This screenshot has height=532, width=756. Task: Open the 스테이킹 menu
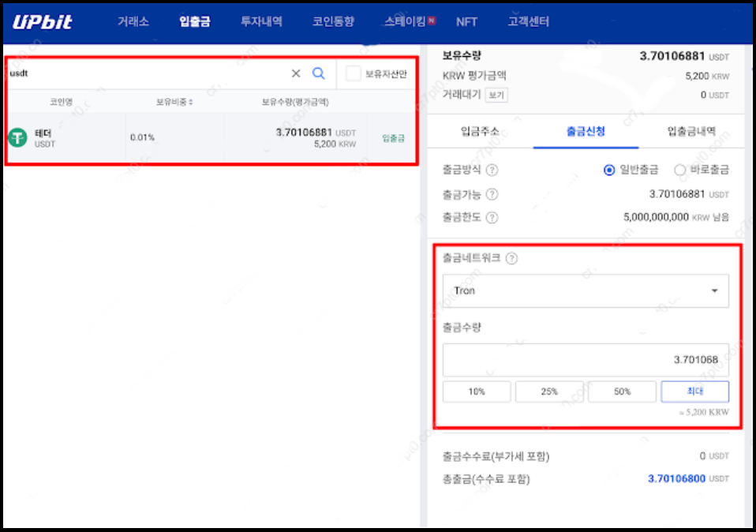pyautogui.click(x=405, y=21)
